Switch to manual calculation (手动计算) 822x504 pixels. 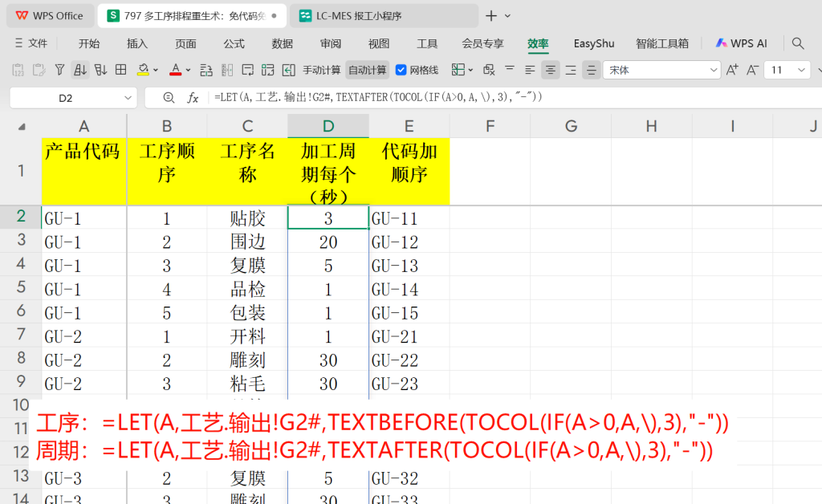(321, 70)
